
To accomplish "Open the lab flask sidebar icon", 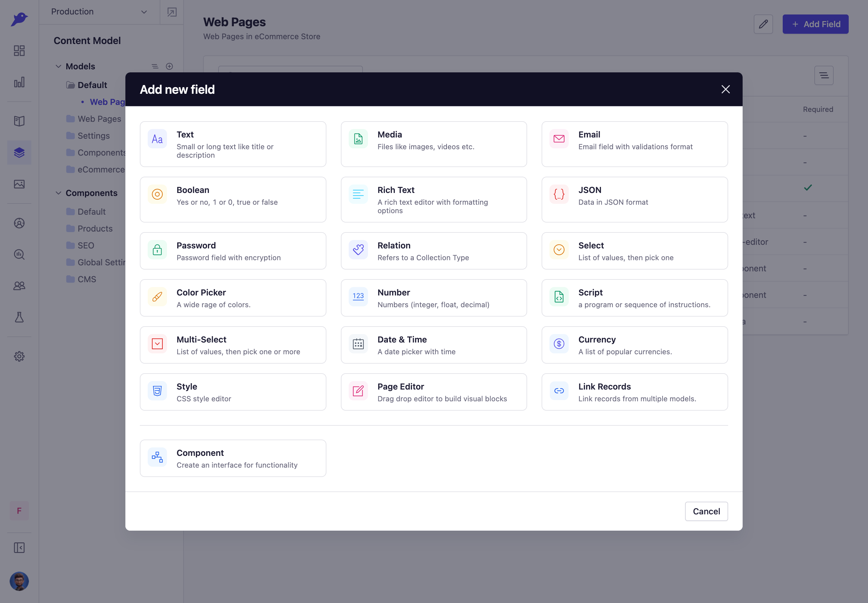I will pos(19,317).
